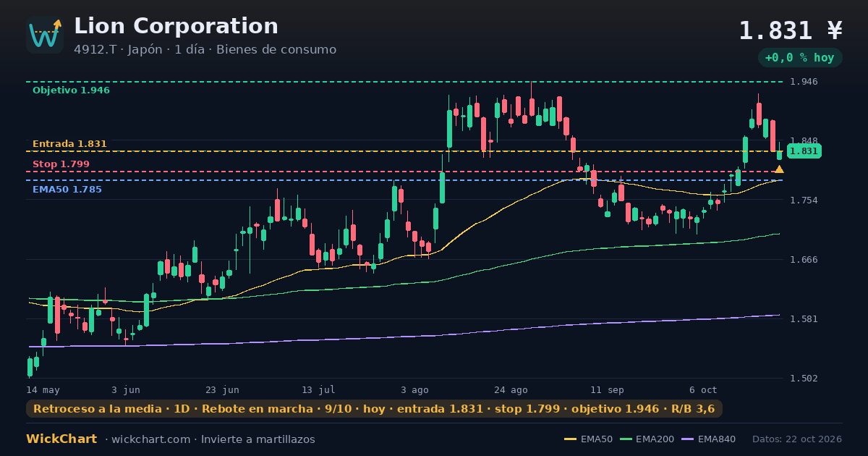Open the wickchart.com link
Image resolution: width=868 pixels, height=456 pixels.
[x=150, y=439]
